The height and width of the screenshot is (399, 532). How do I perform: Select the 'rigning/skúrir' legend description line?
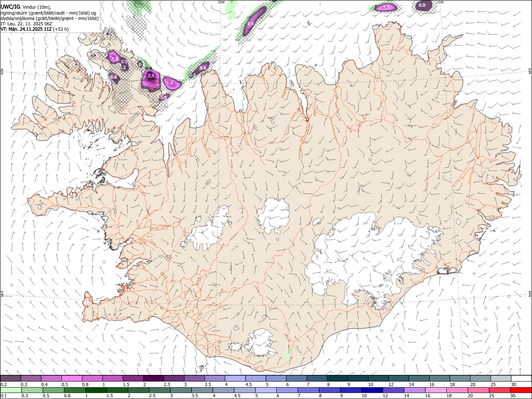(48, 12)
